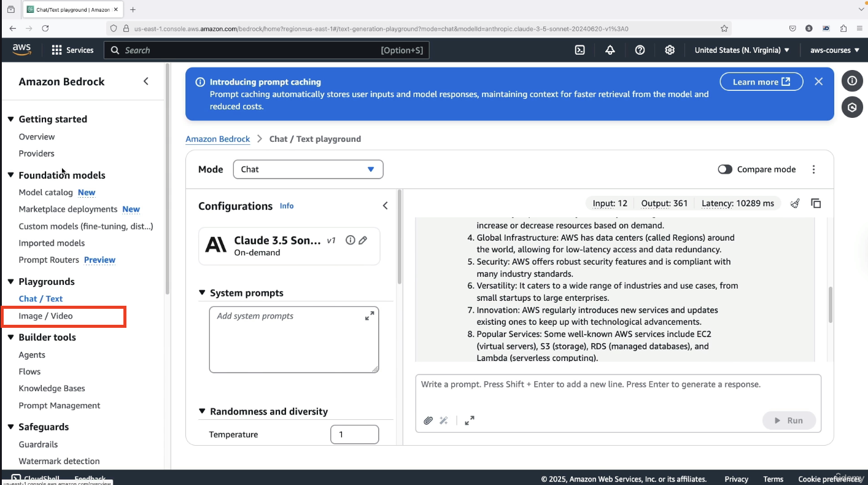Click the Temperature value field
The image size is (868, 485).
click(355, 434)
